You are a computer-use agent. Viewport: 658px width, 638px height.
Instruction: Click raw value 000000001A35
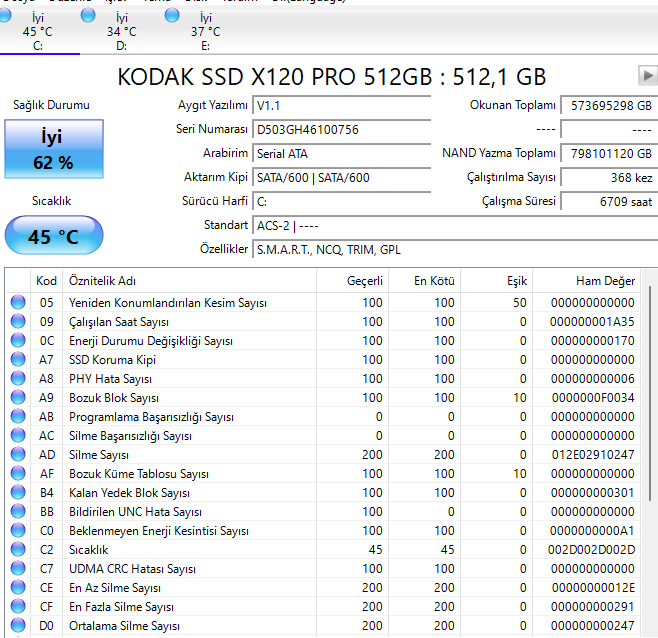click(x=592, y=322)
